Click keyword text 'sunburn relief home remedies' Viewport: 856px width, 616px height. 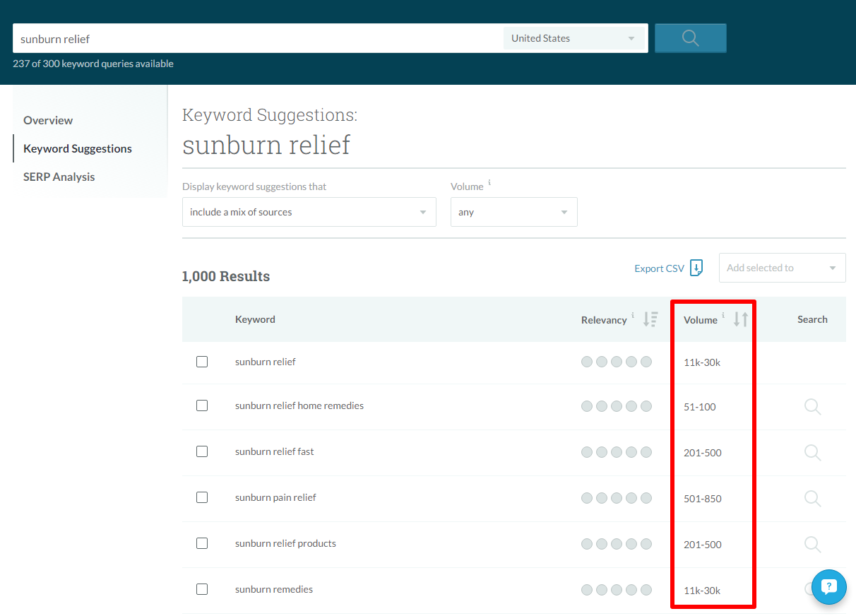pyautogui.click(x=299, y=405)
